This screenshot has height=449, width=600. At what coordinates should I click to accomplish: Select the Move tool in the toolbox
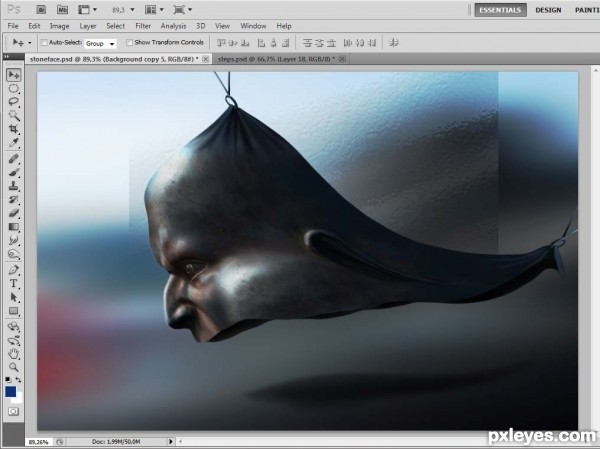(14, 75)
